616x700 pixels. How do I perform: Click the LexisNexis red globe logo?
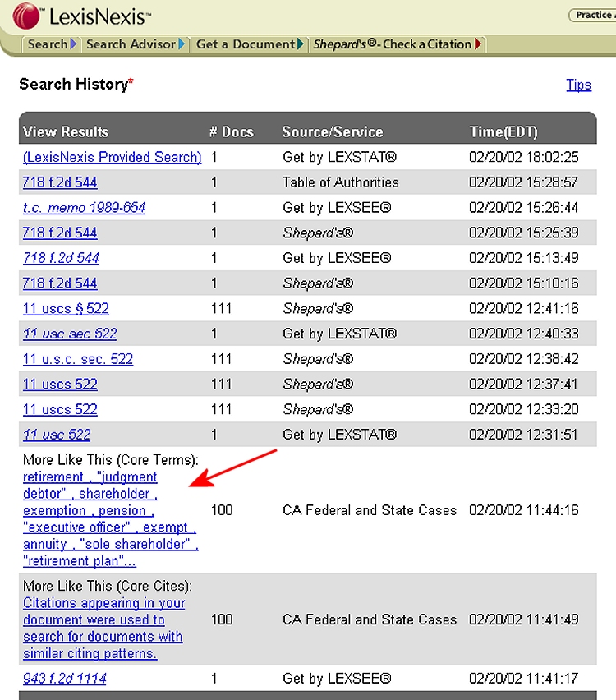(26, 15)
